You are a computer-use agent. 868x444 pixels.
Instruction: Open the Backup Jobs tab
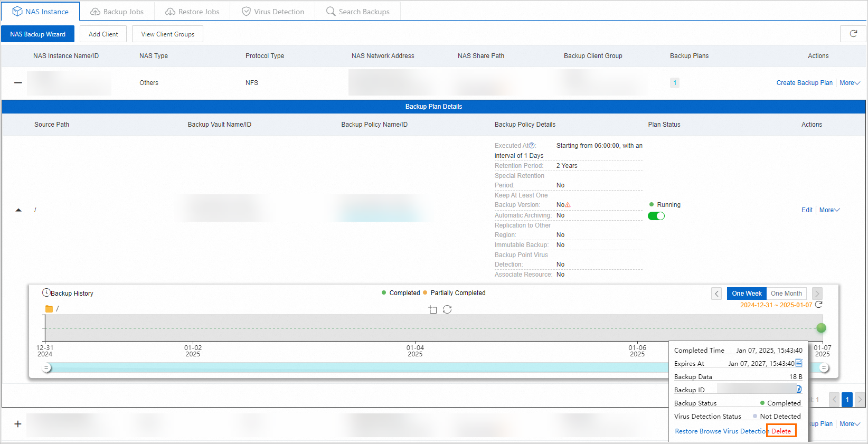(117, 12)
